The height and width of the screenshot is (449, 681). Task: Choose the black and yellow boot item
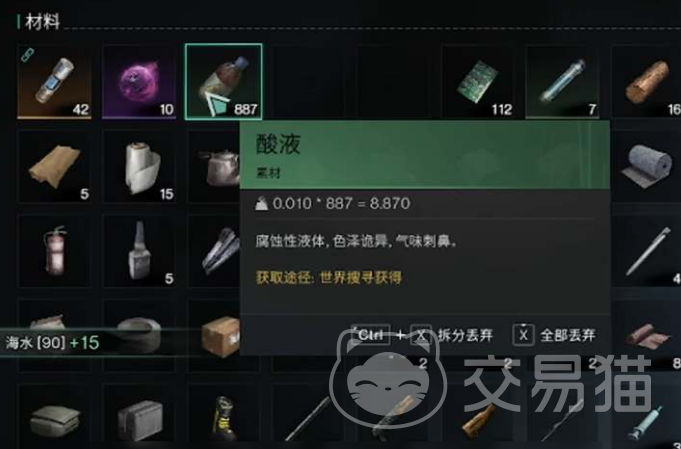(223, 417)
